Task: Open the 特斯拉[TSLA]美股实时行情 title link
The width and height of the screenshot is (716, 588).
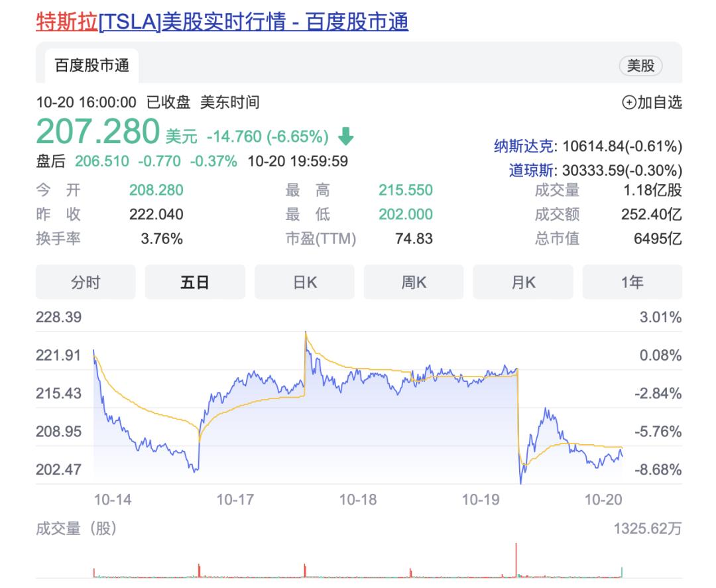Action: click(x=222, y=21)
